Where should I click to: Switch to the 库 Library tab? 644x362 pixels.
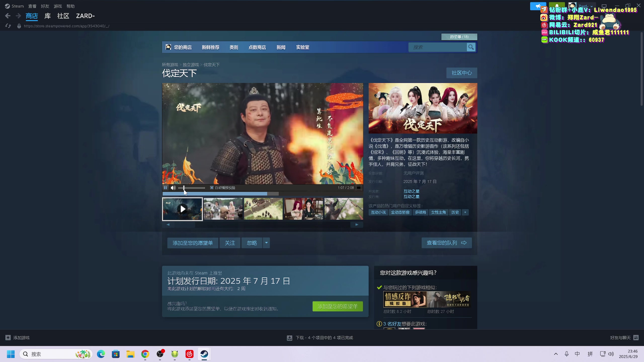[48, 16]
